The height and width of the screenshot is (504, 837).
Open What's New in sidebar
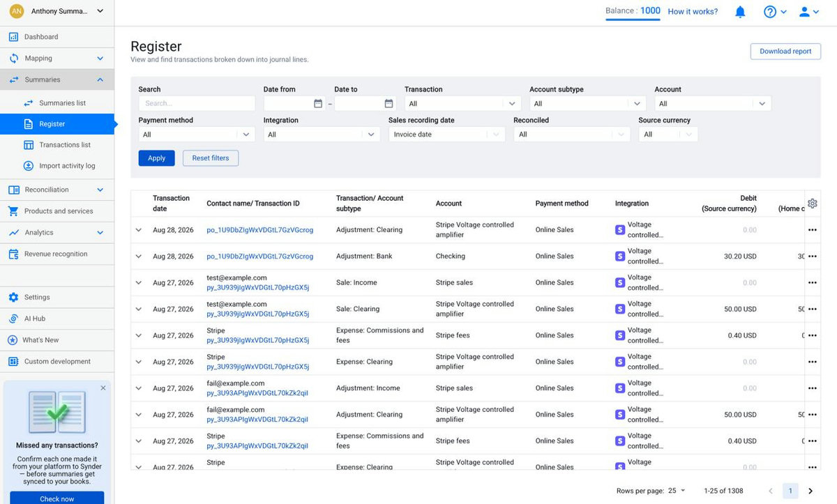click(x=57, y=340)
